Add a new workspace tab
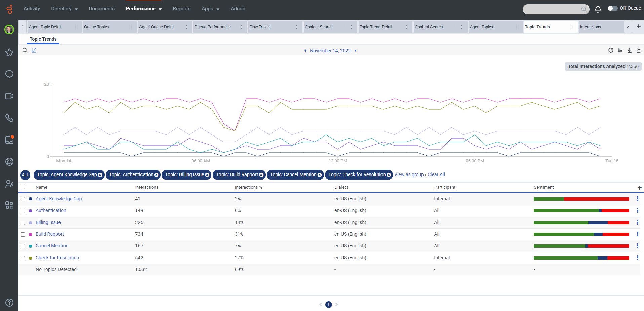 [x=638, y=26]
